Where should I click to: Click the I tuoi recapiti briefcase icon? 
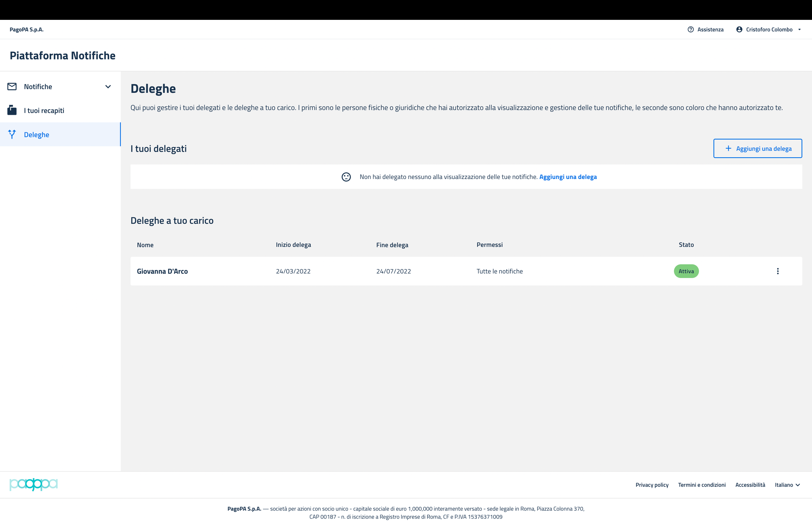tap(12, 110)
